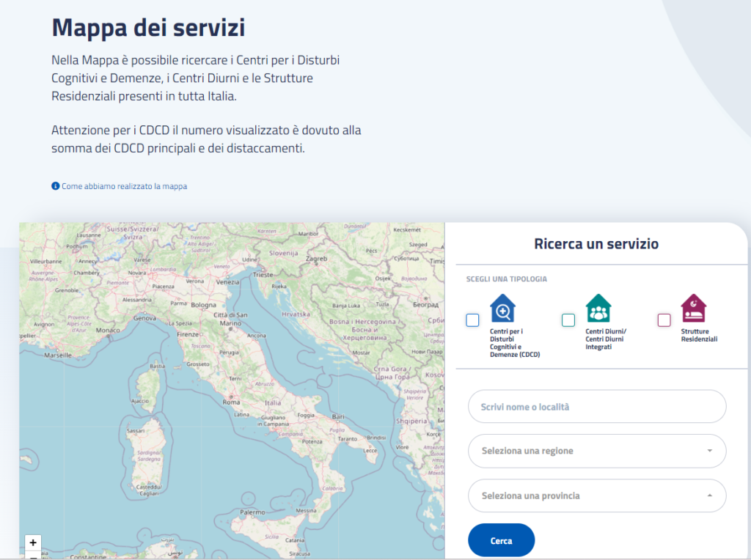Click the Strutture Residenziali label
Viewport: 751px width, 560px height.
(x=699, y=335)
